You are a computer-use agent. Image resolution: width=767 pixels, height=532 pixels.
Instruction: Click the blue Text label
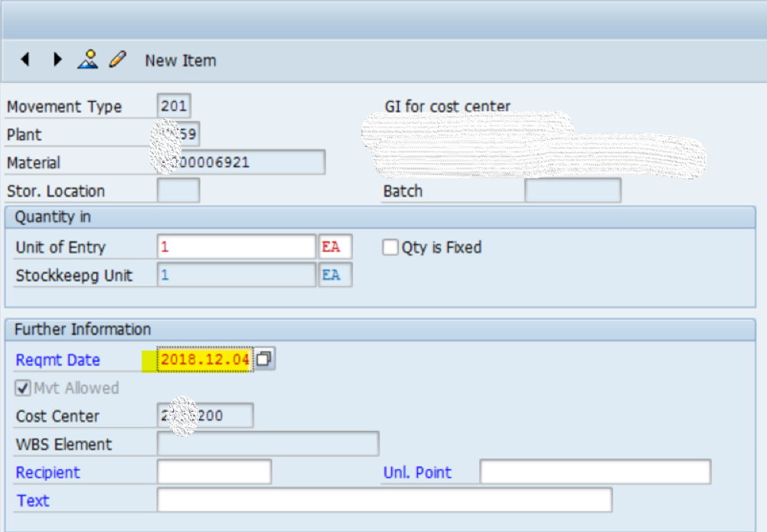33,501
